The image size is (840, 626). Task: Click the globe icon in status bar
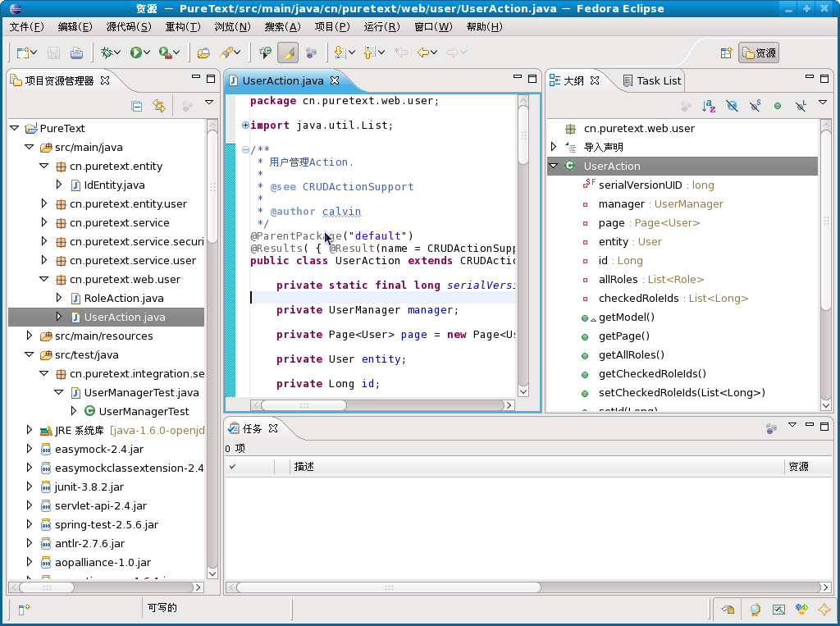756,609
